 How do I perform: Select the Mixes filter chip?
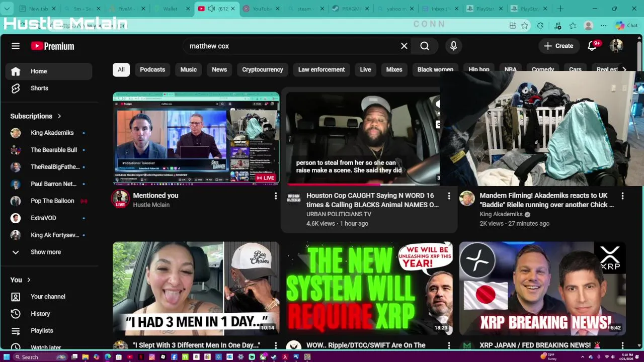pos(394,69)
